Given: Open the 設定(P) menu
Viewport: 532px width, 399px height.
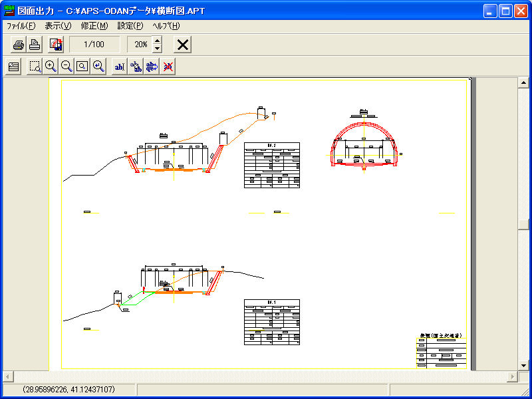Looking at the screenshot, I should 130,26.
